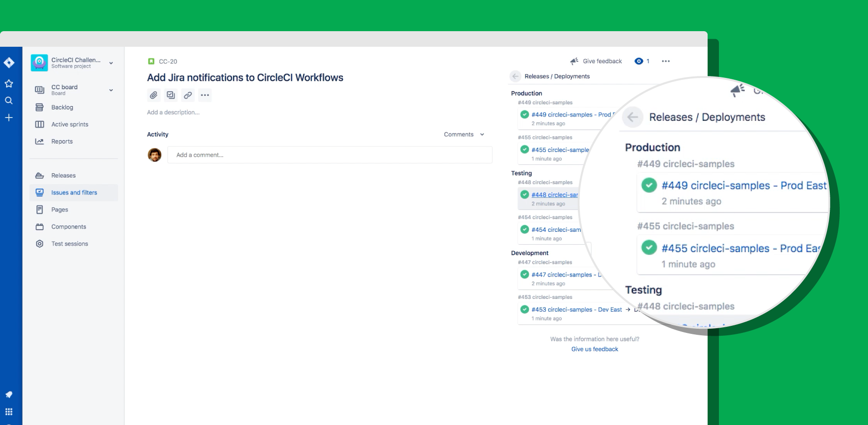Open #453 circleci-samples - Dev East link

click(576, 309)
